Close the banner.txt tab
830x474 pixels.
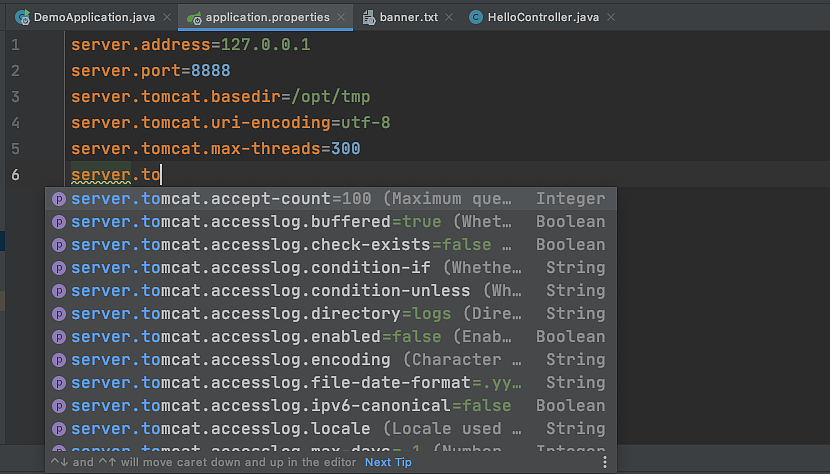pyautogui.click(x=448, y=17)
